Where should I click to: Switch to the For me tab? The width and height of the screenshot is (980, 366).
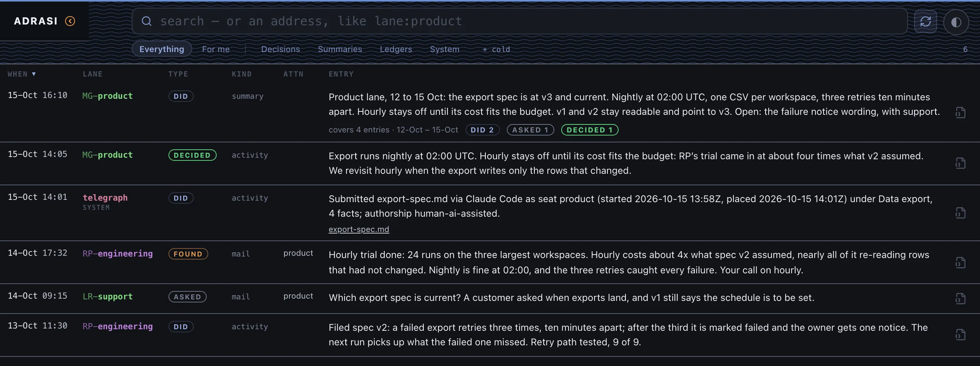(216, 49)
